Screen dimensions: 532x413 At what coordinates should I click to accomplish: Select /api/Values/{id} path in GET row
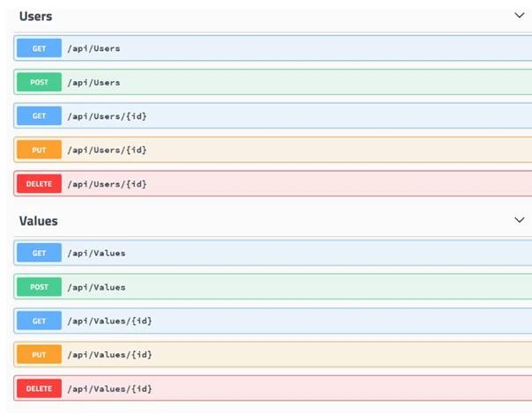click(109, 321)
